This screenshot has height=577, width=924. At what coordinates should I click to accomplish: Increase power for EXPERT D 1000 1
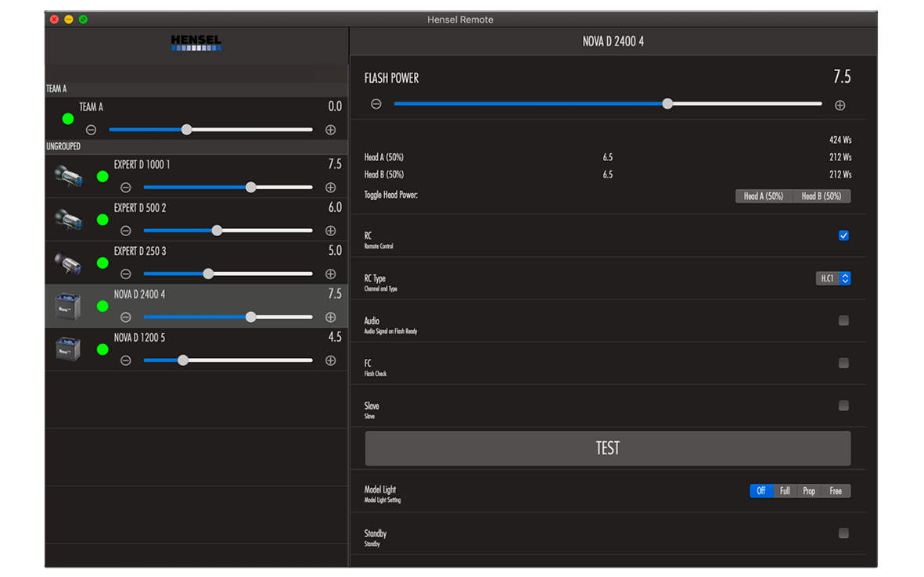click(x=330, y=188)
